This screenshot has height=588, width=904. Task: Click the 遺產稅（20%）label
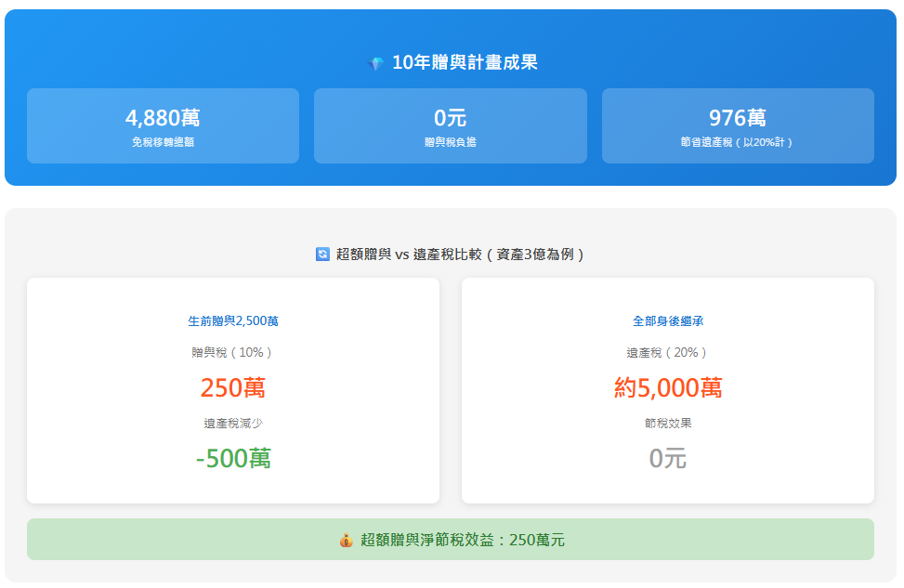[668, 353]
